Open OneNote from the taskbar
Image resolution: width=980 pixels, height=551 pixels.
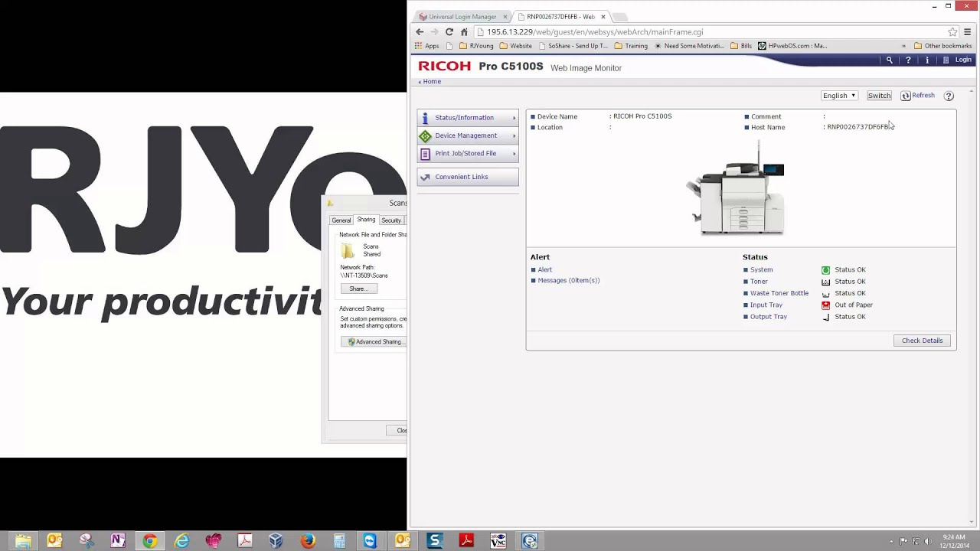(118, 541)
